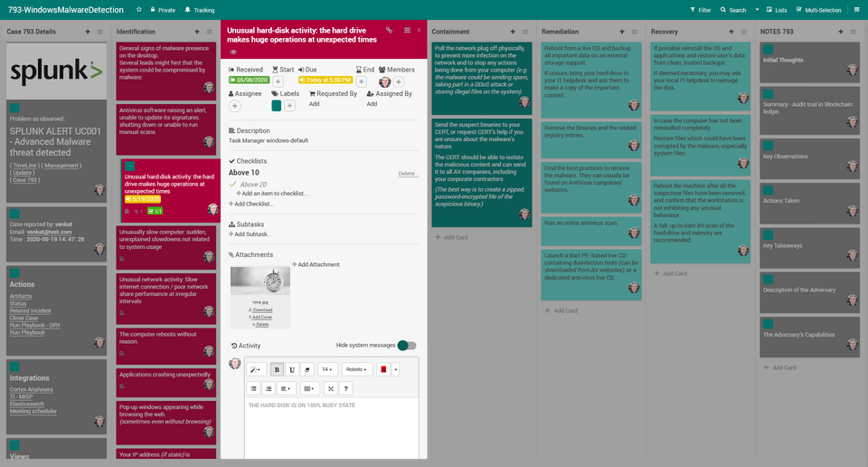Viewport: 868px width, 467px height.
Task: Open the time.jpg attachment thumbnail
Action: coord(260,281)
